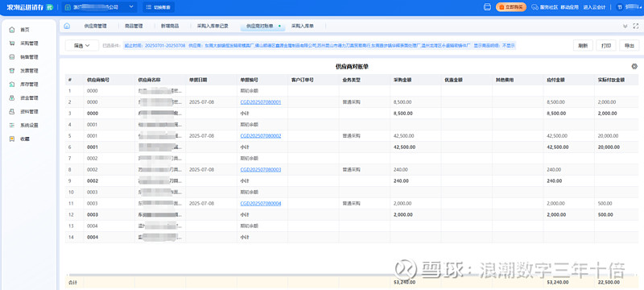Viewport: 644px width, 290px height.
Task: Click the 发票管理 icon in sidebar
Action: [x=12, y=71]
